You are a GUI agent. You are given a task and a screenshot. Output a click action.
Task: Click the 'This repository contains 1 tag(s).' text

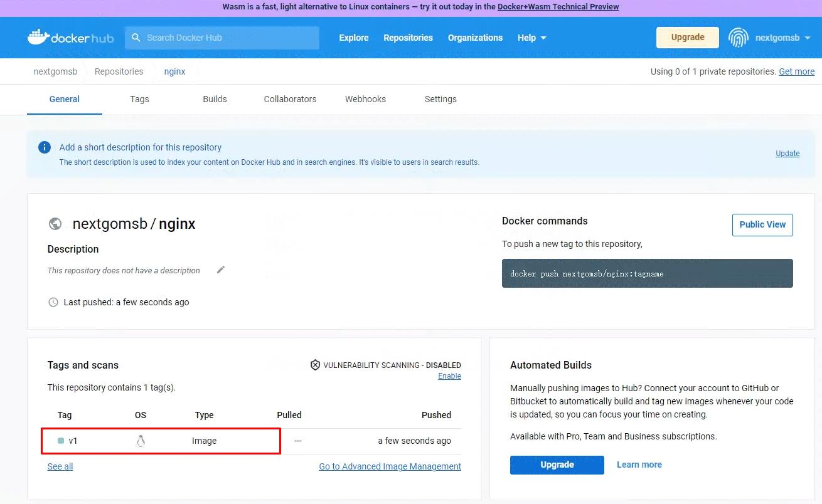(112, 387)
